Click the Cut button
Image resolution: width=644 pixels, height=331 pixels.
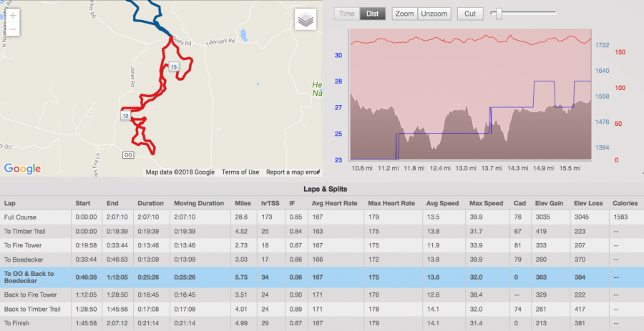point(470,14)
